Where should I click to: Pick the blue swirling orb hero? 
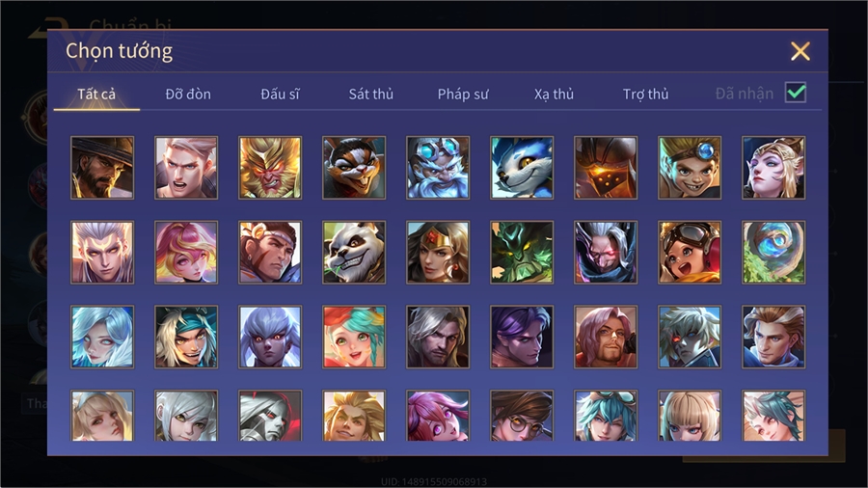click(773, 253)
